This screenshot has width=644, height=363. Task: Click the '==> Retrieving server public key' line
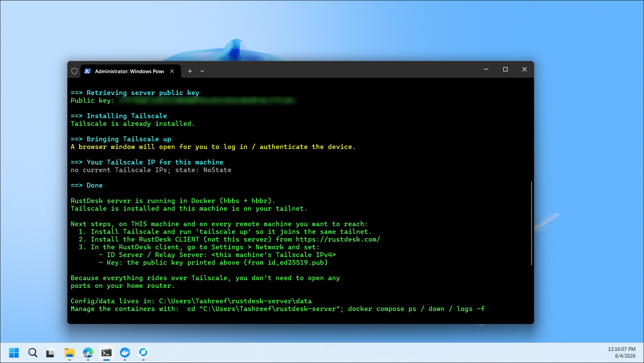(x=135, y=93)
